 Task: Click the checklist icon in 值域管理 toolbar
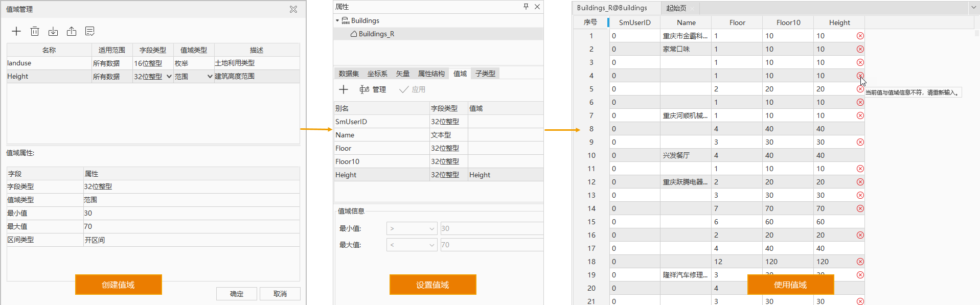point(90,31)
